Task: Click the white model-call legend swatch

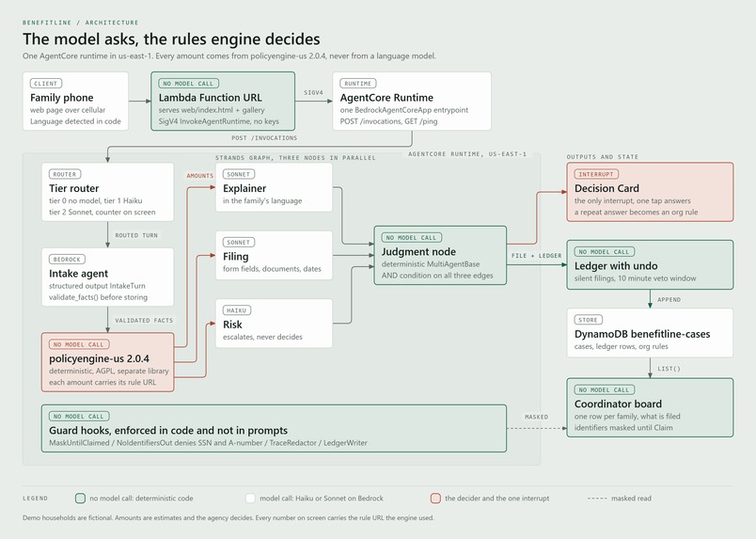Action: (250, 498)
